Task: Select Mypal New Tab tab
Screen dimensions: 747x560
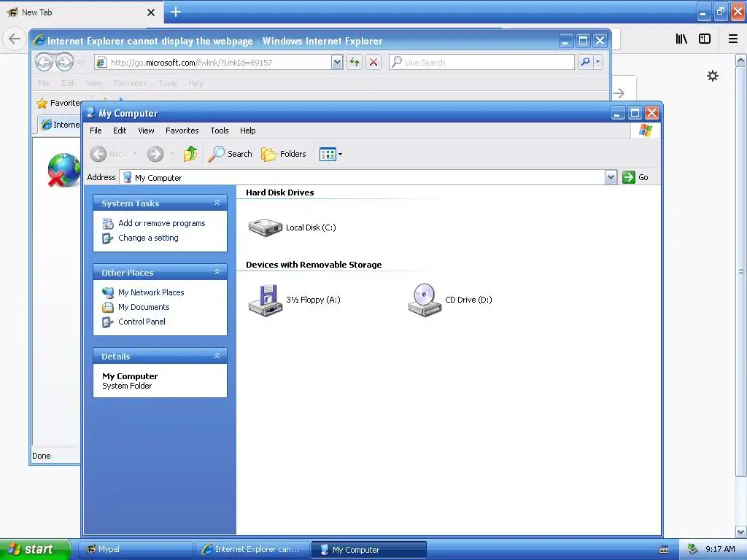Action: click(x=80, y=12)
